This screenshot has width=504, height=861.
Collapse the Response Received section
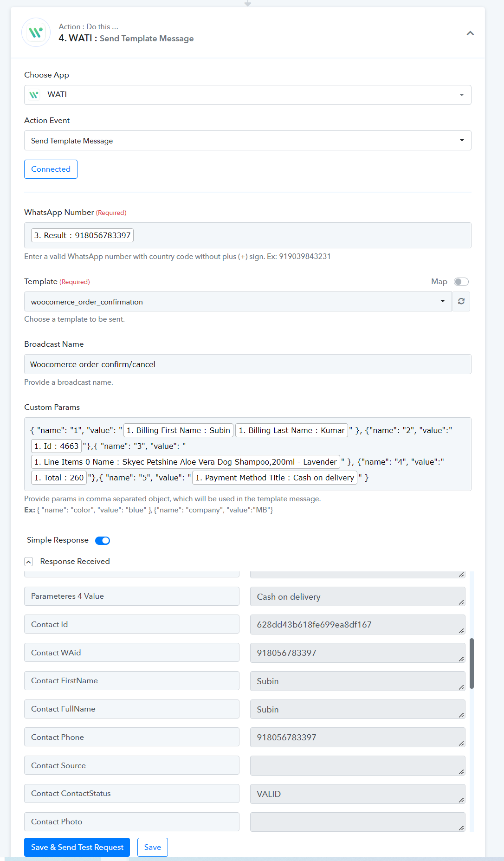(x=29, y=562)
